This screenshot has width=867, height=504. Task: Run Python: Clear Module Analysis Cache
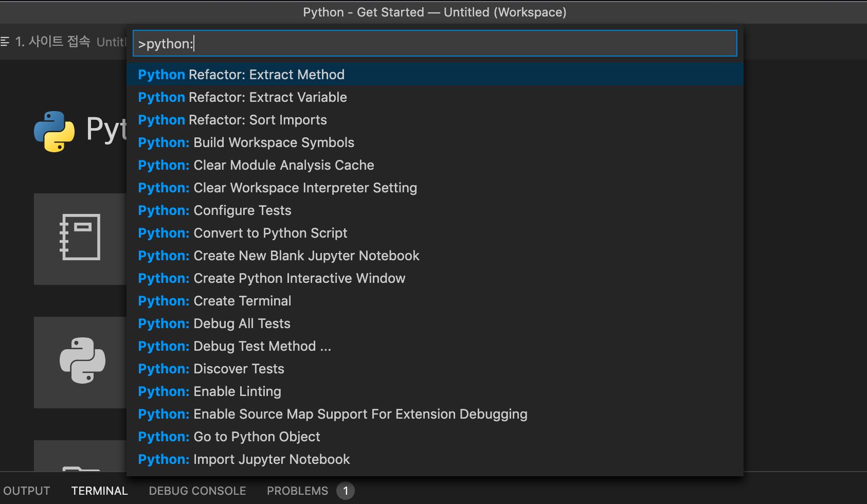(435, 165)
